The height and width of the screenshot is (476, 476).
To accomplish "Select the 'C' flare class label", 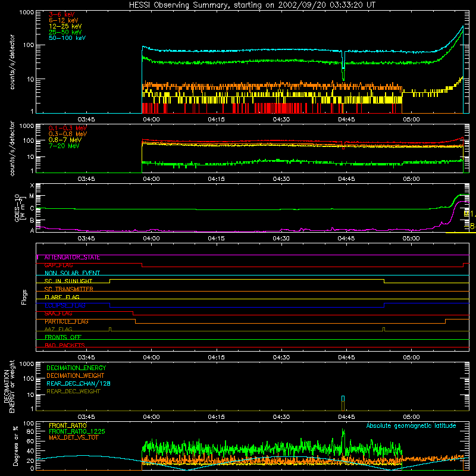I will [x=32, y=208].
